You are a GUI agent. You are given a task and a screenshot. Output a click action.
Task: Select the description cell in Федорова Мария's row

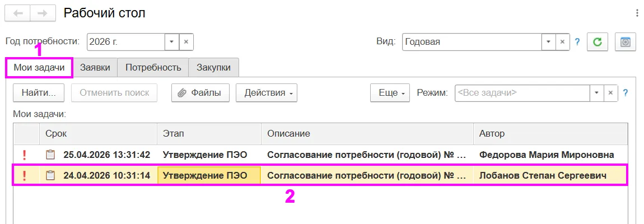367,155
